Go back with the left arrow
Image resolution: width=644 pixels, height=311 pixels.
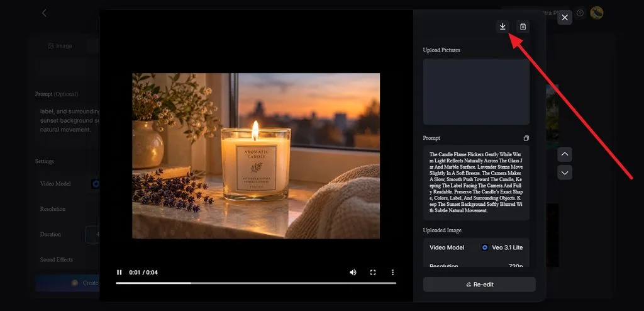click(x=45, y=13)
